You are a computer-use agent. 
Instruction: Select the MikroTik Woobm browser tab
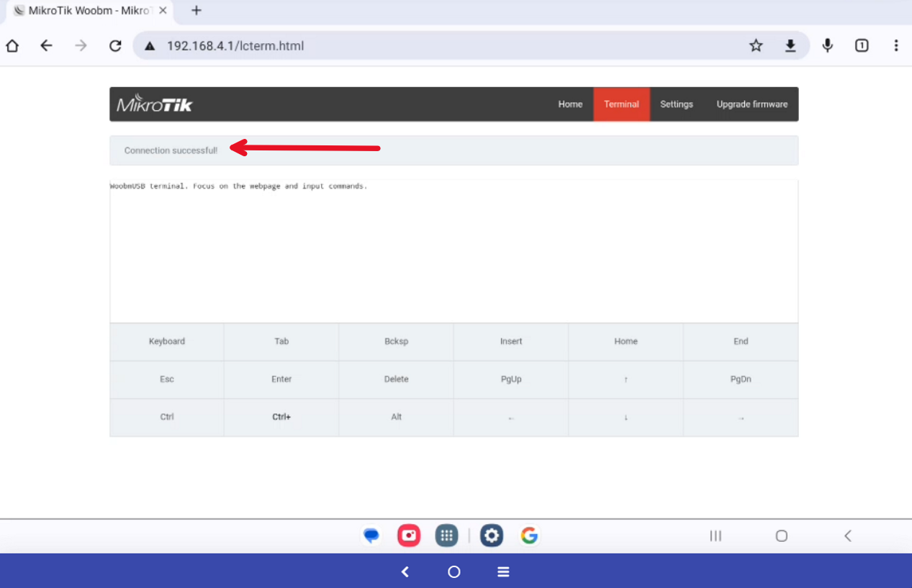(x=90, y=11)
